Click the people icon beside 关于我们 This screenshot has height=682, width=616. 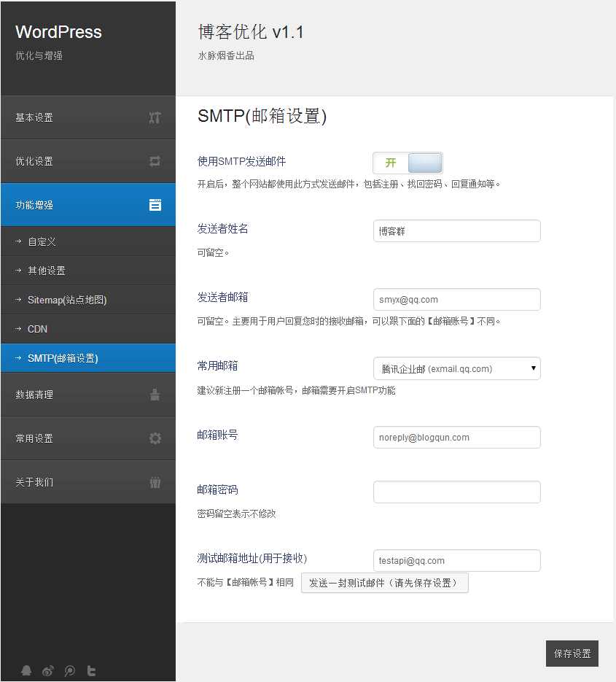(155, 482)
